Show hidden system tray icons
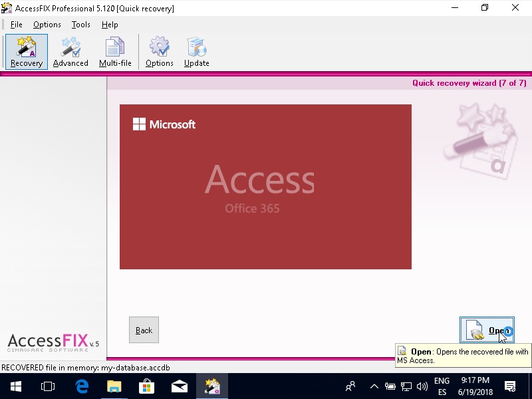This screenshot has width=532, height=399. 374,386
